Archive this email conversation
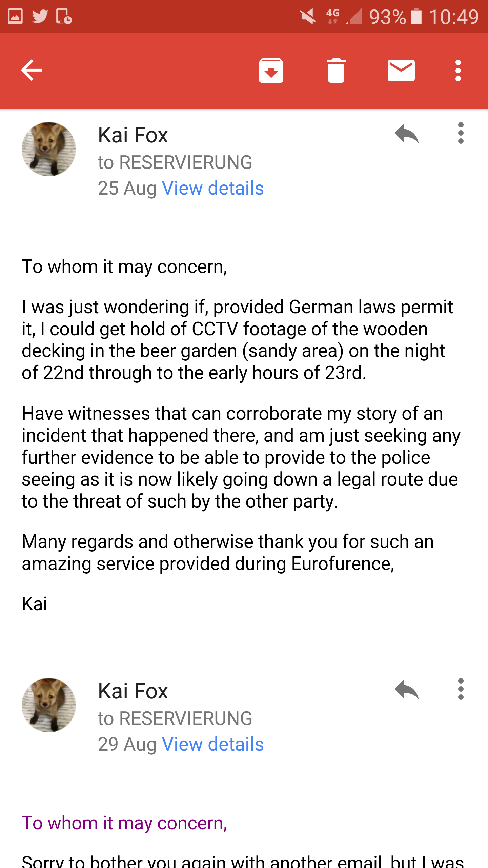This screenshot has height=868, width=488. [271, 71]
